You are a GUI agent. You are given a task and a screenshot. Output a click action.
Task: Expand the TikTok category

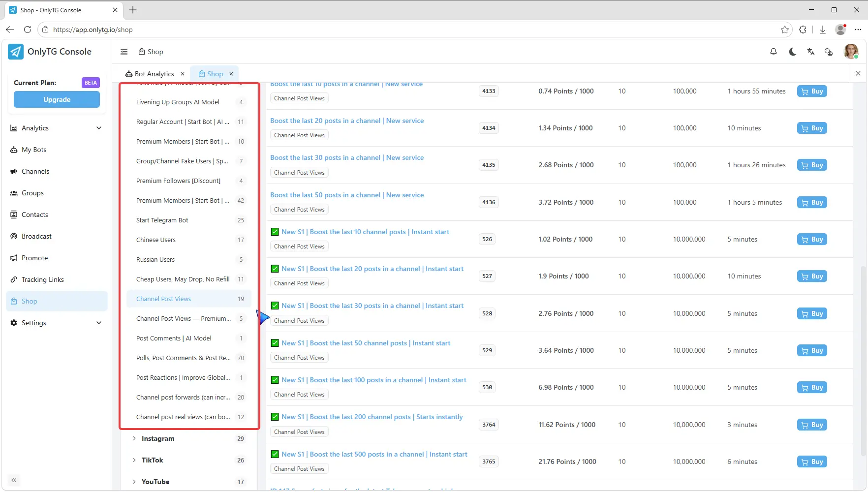pyautogui.click(x=189, y=460)
